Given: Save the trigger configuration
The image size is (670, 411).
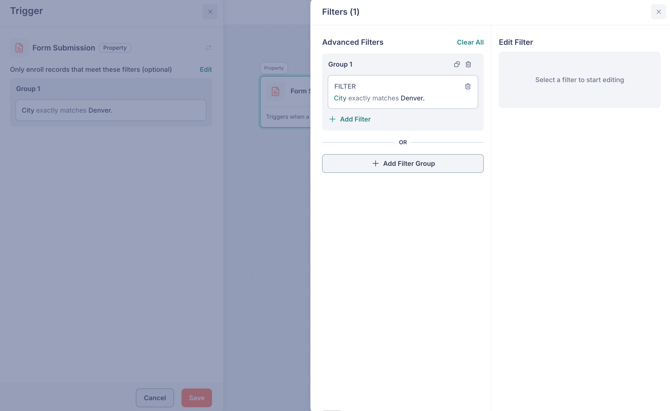Looking at the screenshot, I should [196, 398].
